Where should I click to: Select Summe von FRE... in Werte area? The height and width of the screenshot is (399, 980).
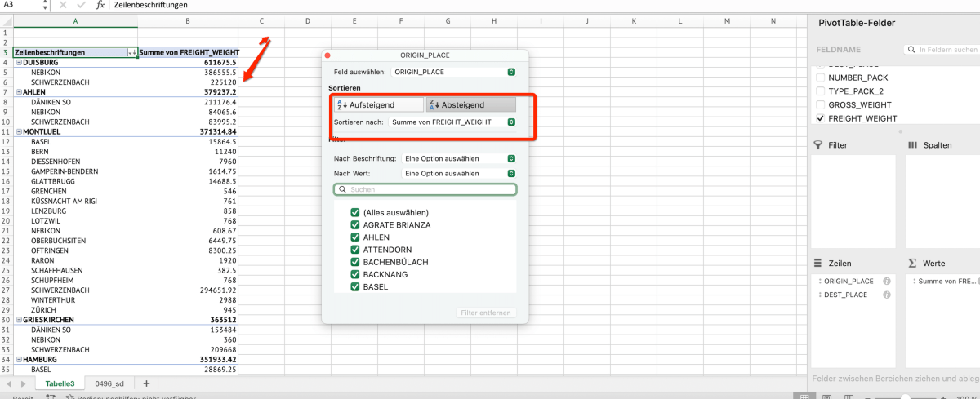click(946, 281)
